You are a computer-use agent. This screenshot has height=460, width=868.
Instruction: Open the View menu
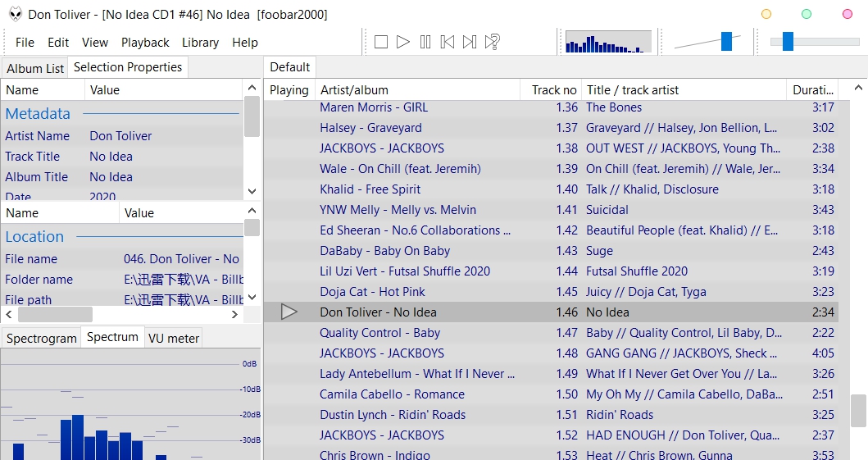[95, 43]
